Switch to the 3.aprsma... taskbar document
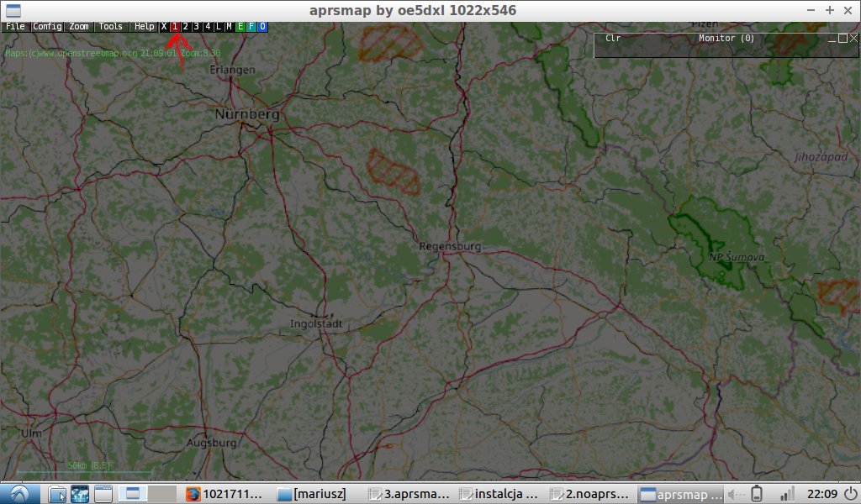The width and height of the screenshot is (861, 504). click(409, 494)
